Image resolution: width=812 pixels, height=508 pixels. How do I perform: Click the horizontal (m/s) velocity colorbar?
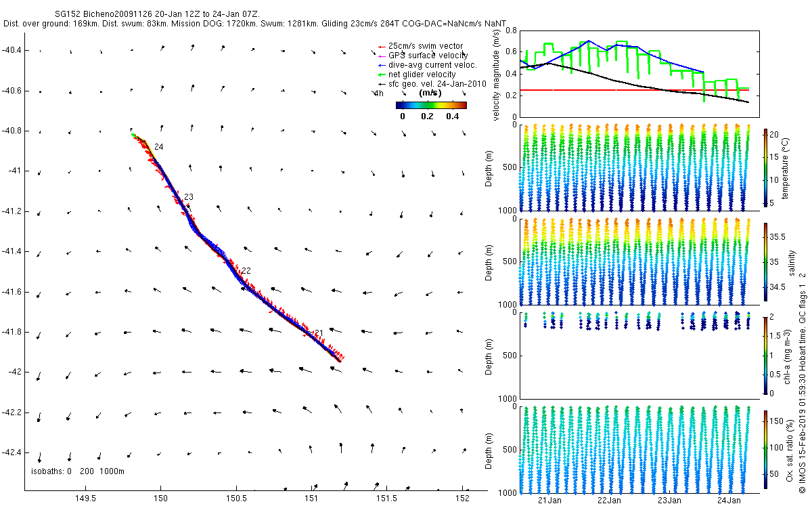point(431,105)
